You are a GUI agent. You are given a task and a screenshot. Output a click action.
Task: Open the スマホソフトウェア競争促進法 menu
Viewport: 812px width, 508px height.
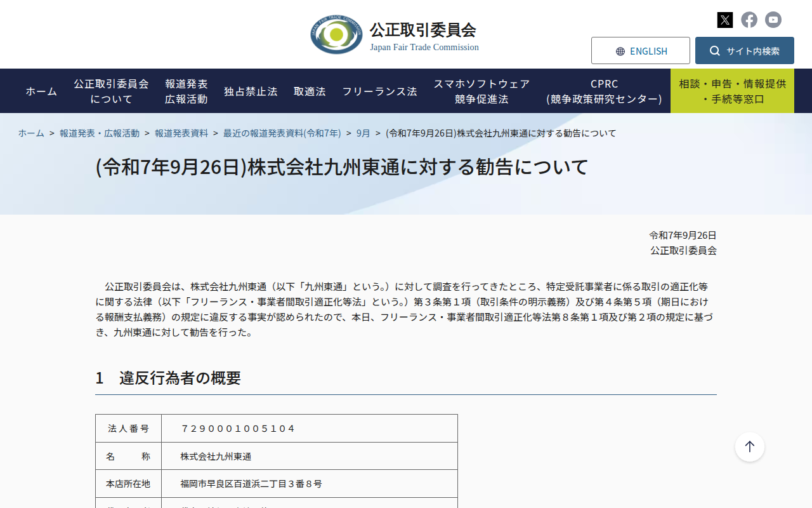coord(481,91)
